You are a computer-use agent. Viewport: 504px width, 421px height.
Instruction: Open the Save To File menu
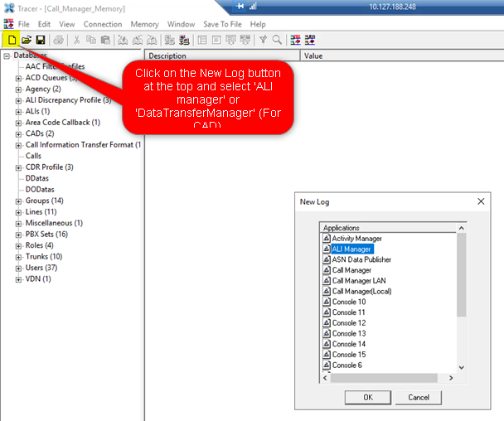click(222, 24)
